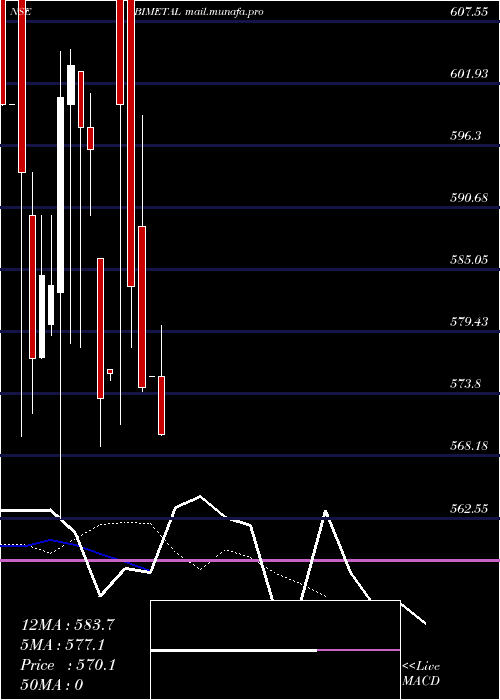Click the 5MA : 577.1 reading
Viewport: 500px width, 700px height.
coord(63,645)
